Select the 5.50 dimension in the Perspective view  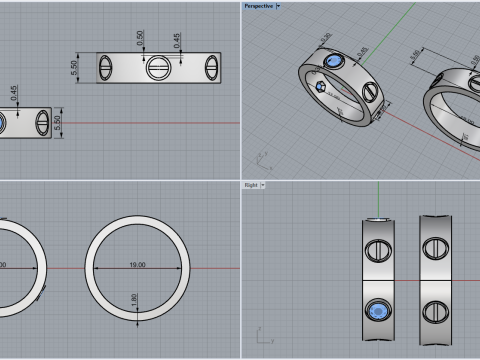coord(415,55)
